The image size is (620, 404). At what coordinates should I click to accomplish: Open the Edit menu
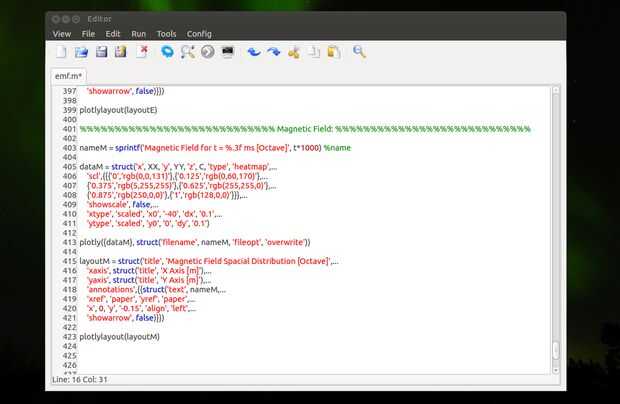(113, 34)
